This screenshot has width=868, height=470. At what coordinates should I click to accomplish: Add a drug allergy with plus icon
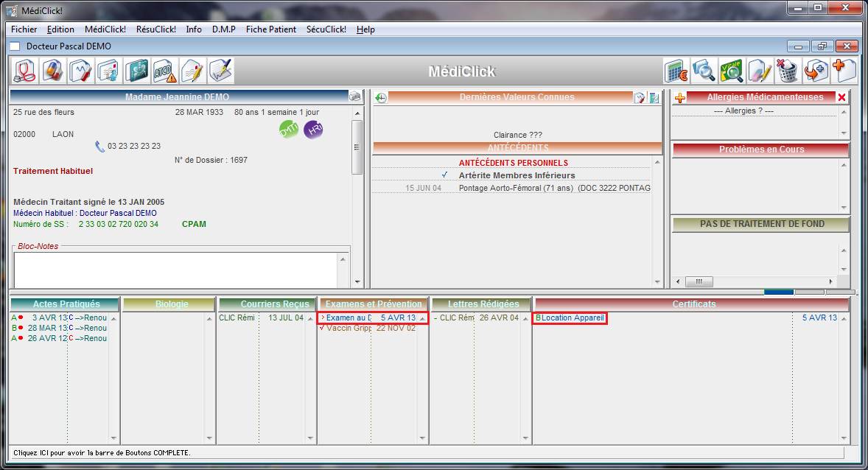click(x=680, y=97)
